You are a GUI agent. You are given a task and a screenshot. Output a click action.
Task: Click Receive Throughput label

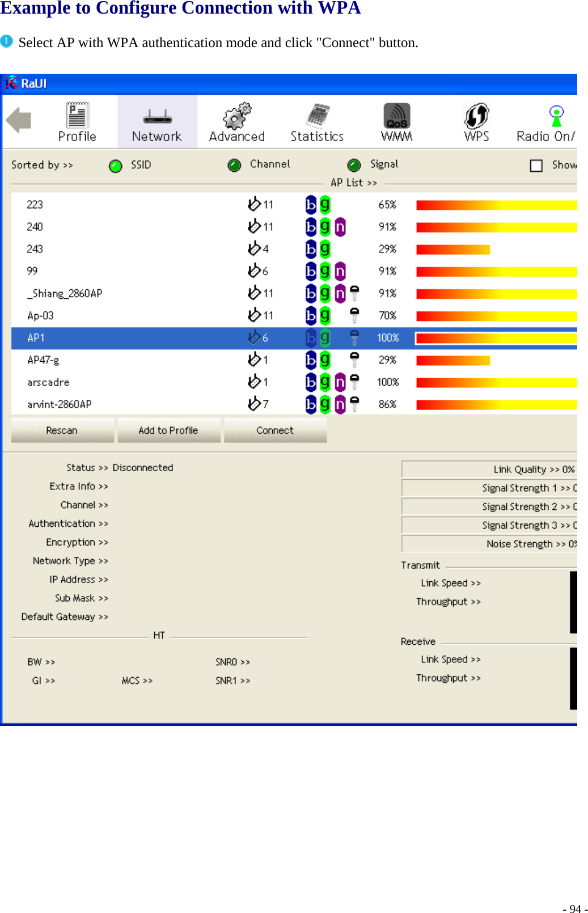click(449, 678)
